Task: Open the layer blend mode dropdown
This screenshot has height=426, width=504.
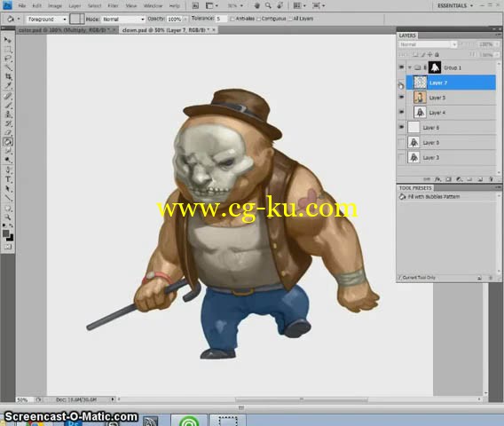Action: click(x=428, y=44)
